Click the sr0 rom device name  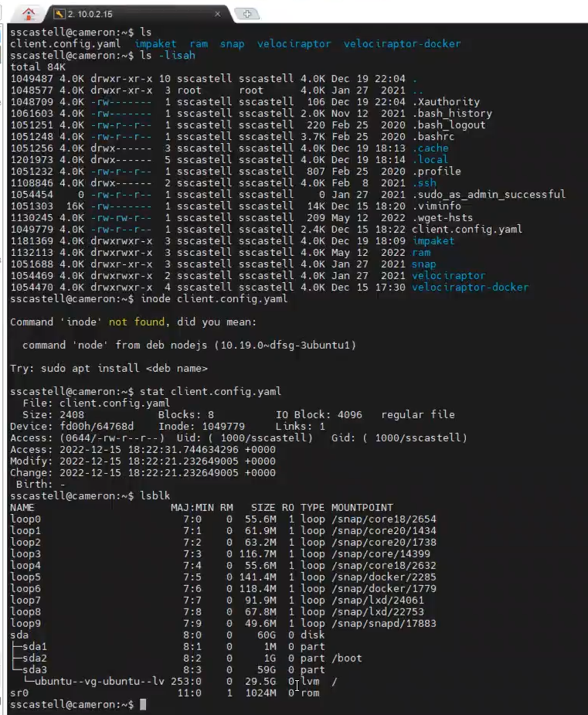pyautogui.click(x=19, y=693)
